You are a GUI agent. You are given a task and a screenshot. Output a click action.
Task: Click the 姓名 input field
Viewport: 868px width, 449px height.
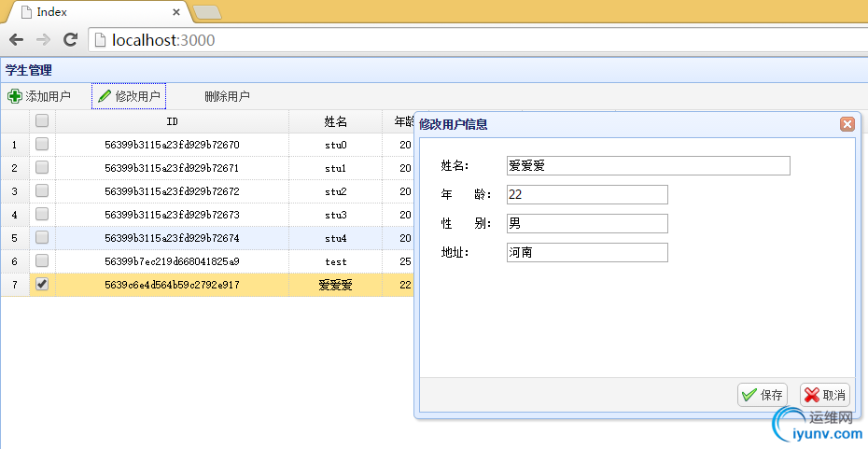pos(649,165)
